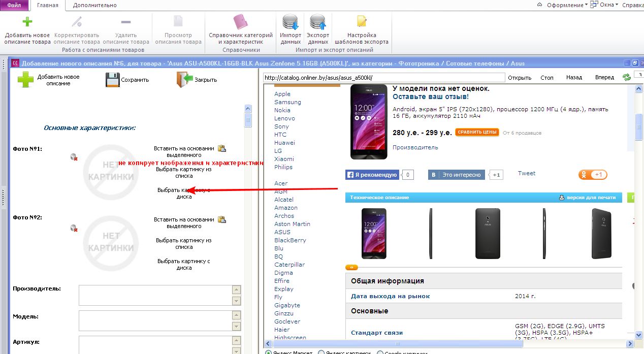Click the 'Tweet' link

pyautogui.click(x=527, y=173)
